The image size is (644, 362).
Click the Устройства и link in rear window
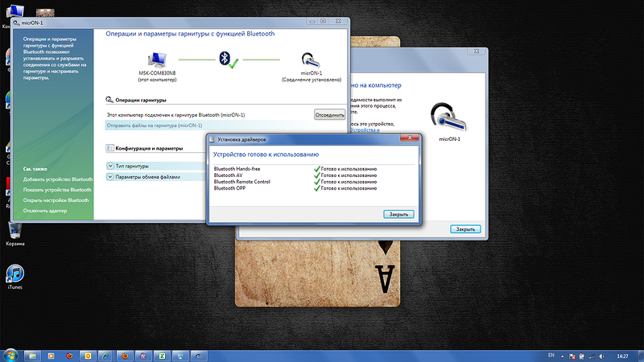click(x=365, y=130)
